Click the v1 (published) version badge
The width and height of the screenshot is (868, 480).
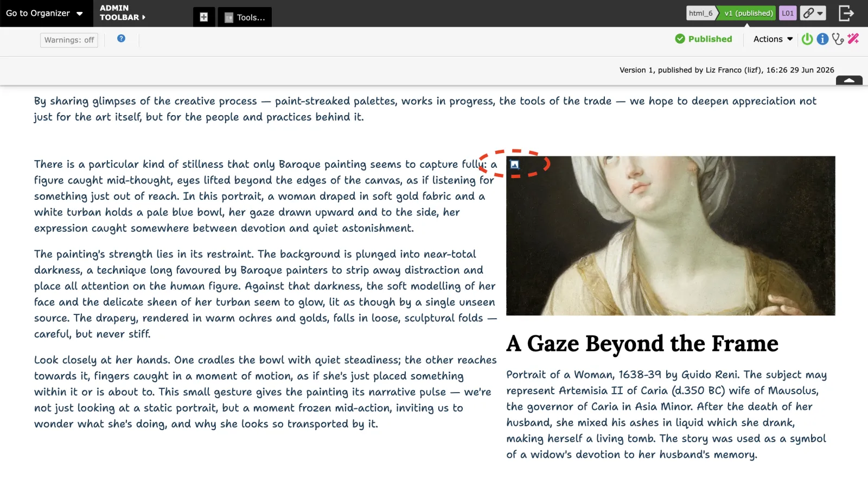(748, 13)
